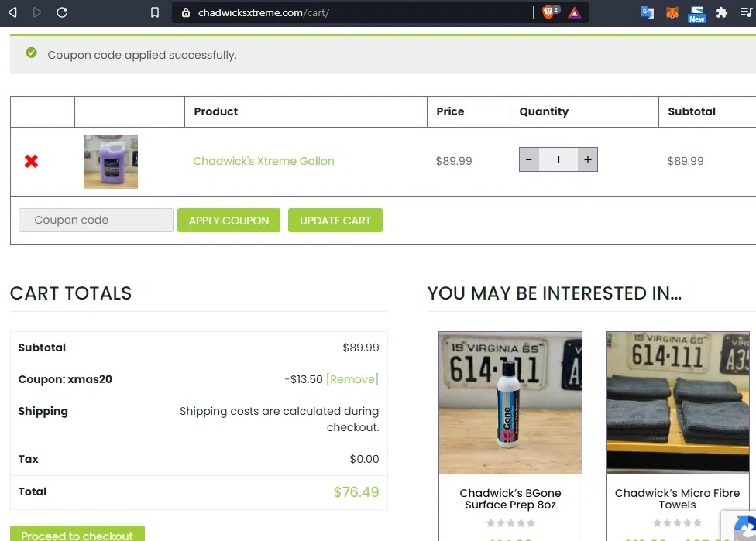Click the star rating under BGone Surface Prep
The width and height of the screenshot is (756, 541).
coord(510,522)
